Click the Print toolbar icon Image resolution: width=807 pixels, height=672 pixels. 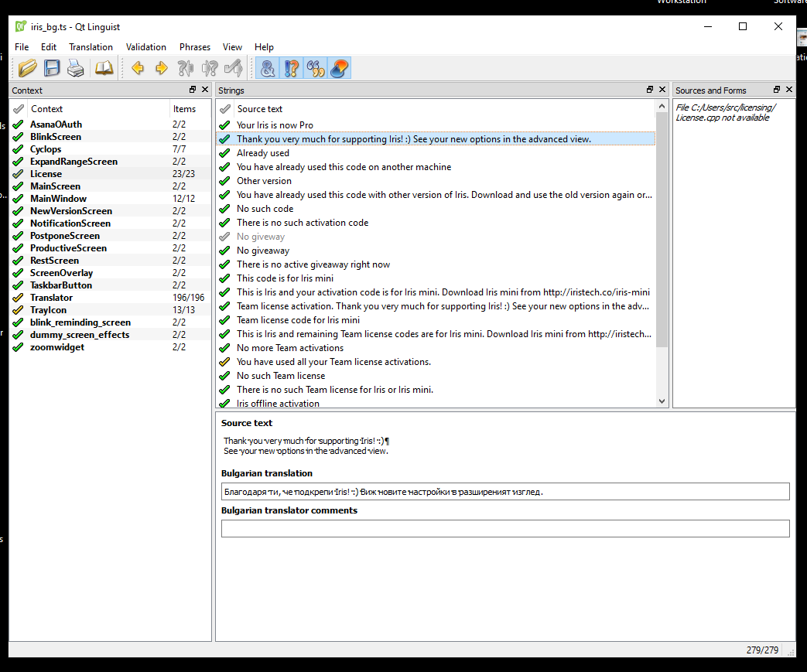[x=76, y=68]
